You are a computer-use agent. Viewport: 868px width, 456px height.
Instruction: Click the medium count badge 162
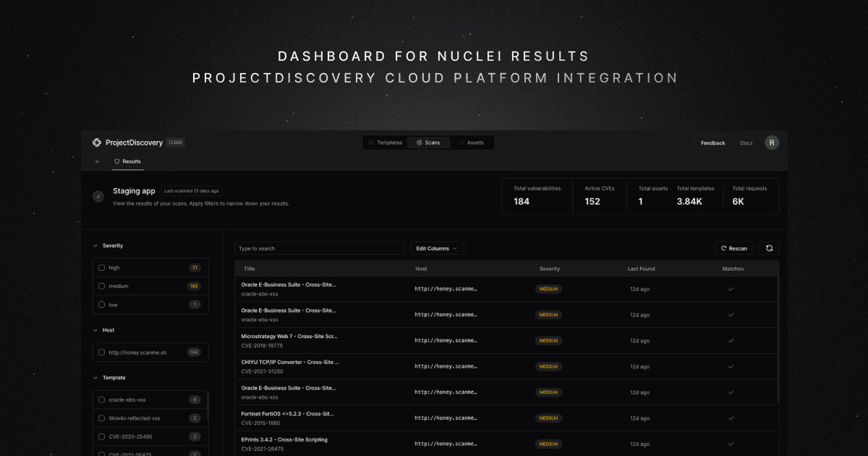click(194, 286)
